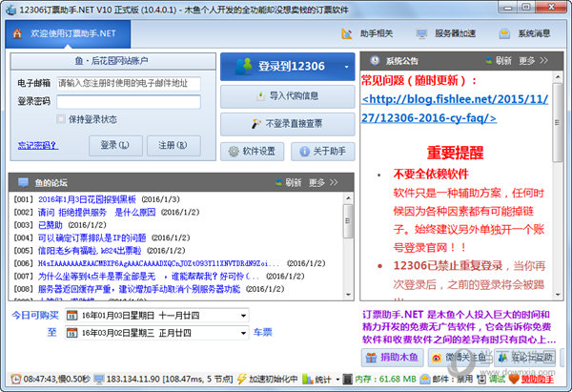
Task: Click the 邮件 status icon
Action: pyautogui.click(x=425, y=380)
